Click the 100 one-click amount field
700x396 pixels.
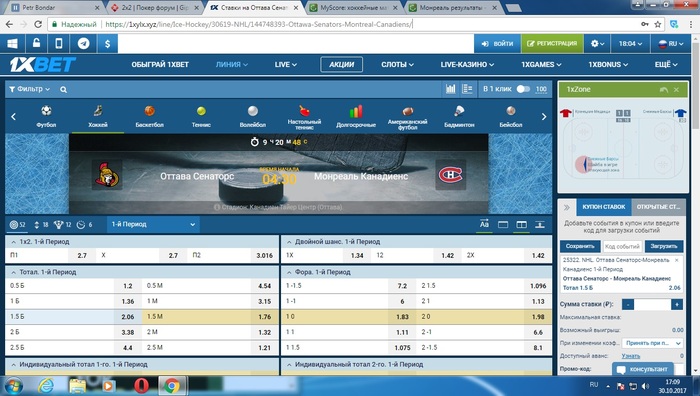pos(541,89)
